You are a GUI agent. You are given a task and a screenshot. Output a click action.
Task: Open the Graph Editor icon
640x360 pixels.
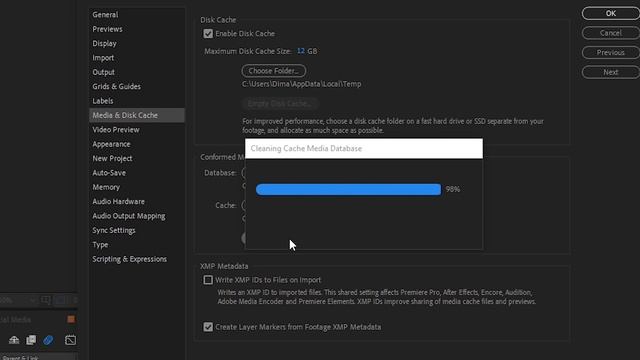[x=70, y=340]
